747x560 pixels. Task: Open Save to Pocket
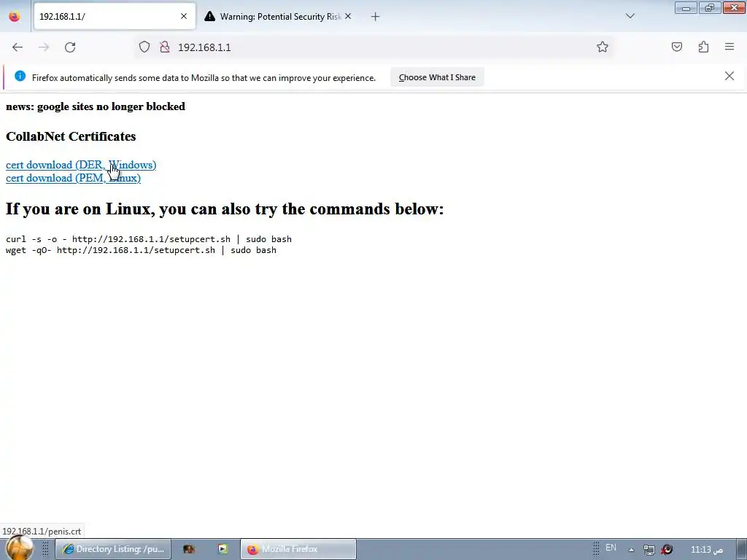click(677, 47)
